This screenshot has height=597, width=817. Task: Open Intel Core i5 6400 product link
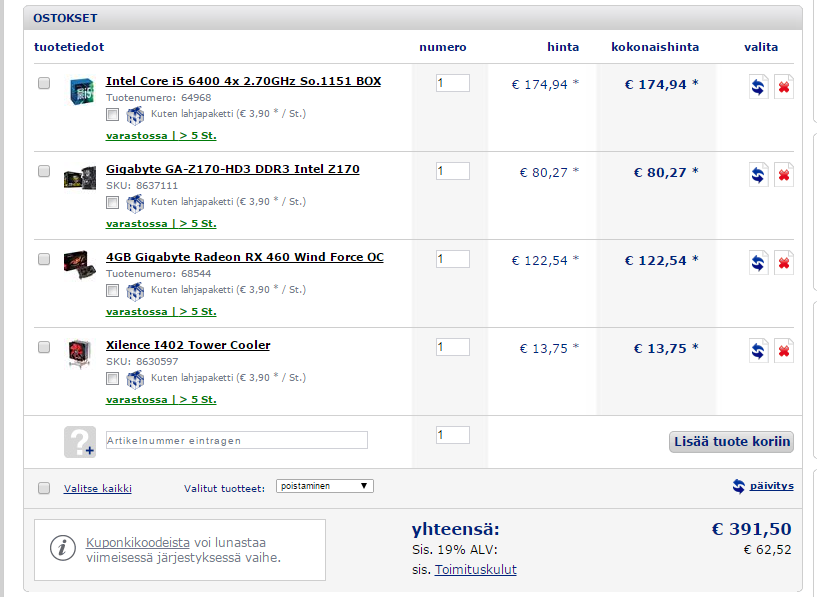coord(243,81)
